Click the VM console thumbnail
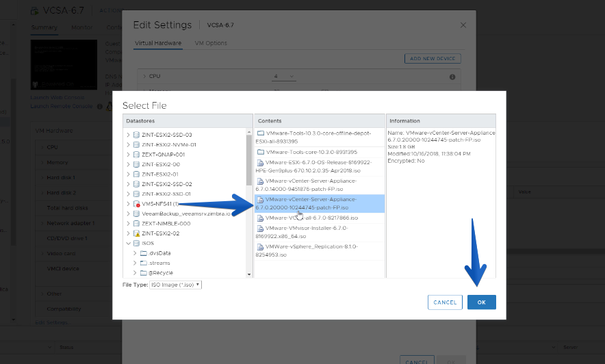Viewport: 605px width, 364px height. (64, 64)
